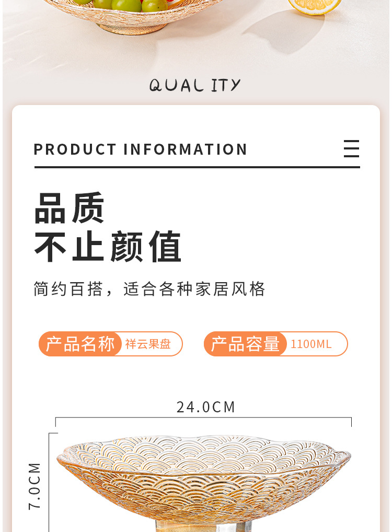Click the PRODUCT INFORMATION heading
Viewport: 392px width, 532px height.
(141, 149)
